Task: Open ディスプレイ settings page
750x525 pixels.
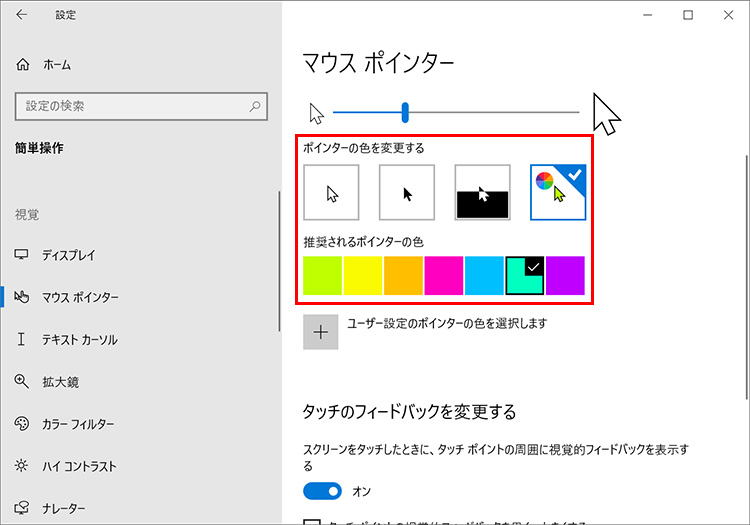Action: pyautogui.click(x=70, y=255)
